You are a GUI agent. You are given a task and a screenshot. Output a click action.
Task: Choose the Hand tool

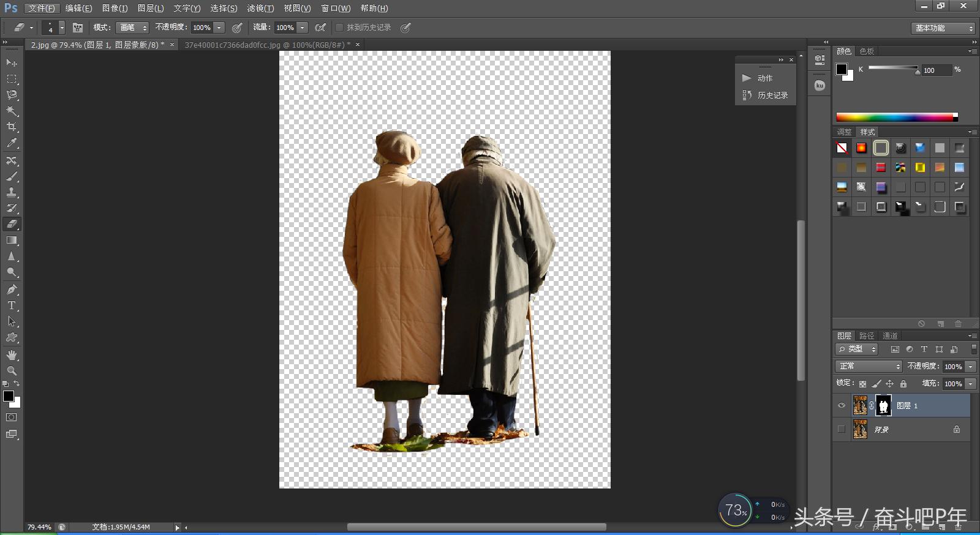pyautogui.click(x=12, y=355)
